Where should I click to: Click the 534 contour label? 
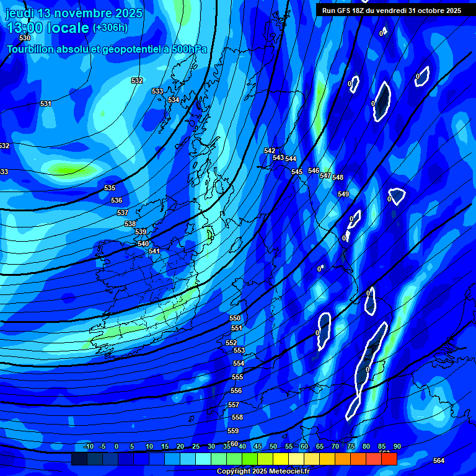pyautogui.click(x=174, y=100)
